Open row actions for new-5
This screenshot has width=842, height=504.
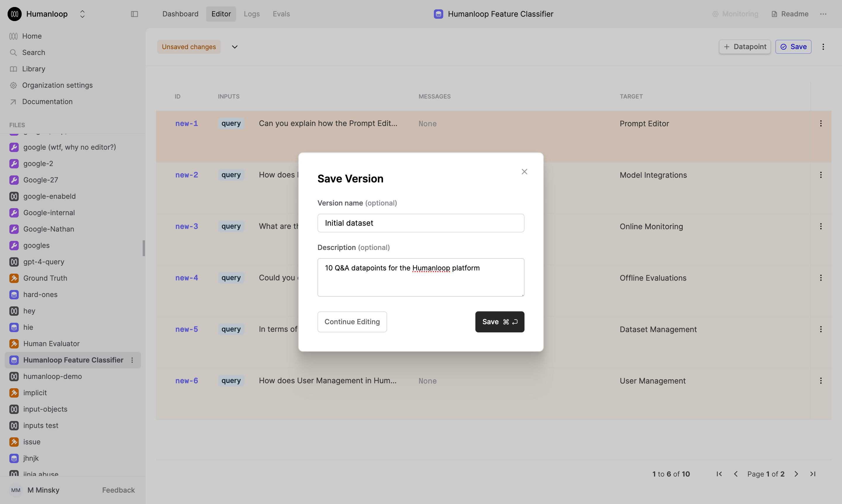pos(821,329)
